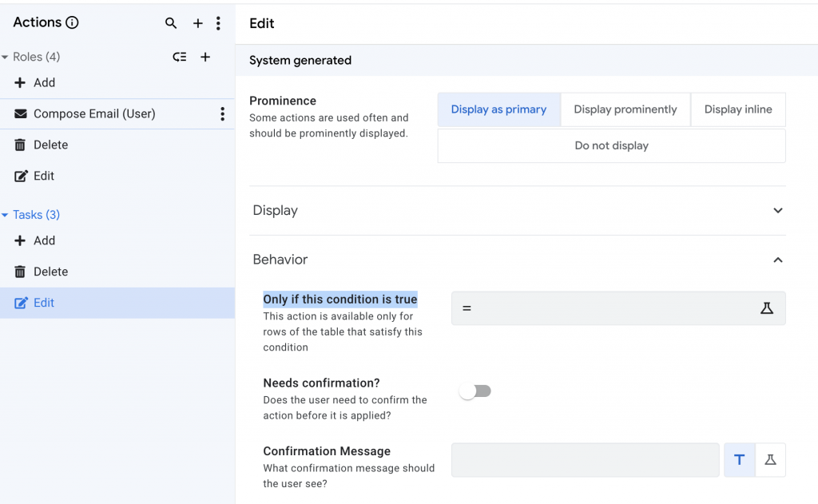This screenshot has width=818, height=504.
Task: Select Compose Email (User) action
Action: tap(94, 114)
